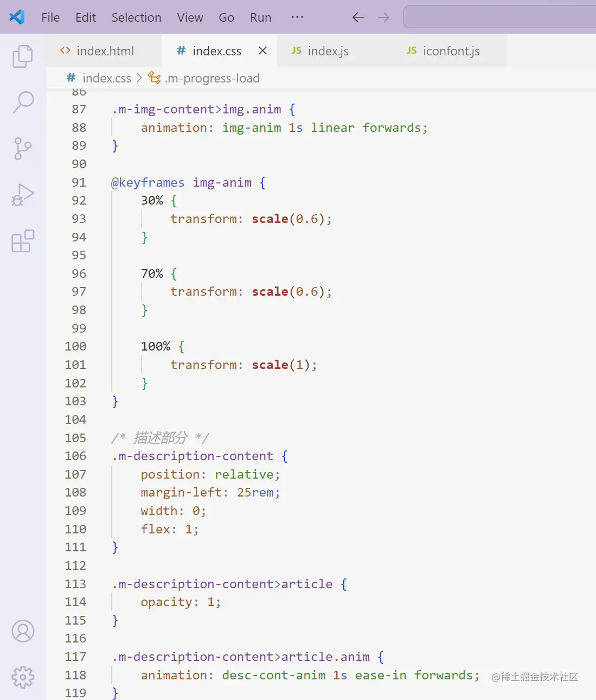Click line number 106 in gutter
This screenshot has width=596, height=700.
(75, 456)
